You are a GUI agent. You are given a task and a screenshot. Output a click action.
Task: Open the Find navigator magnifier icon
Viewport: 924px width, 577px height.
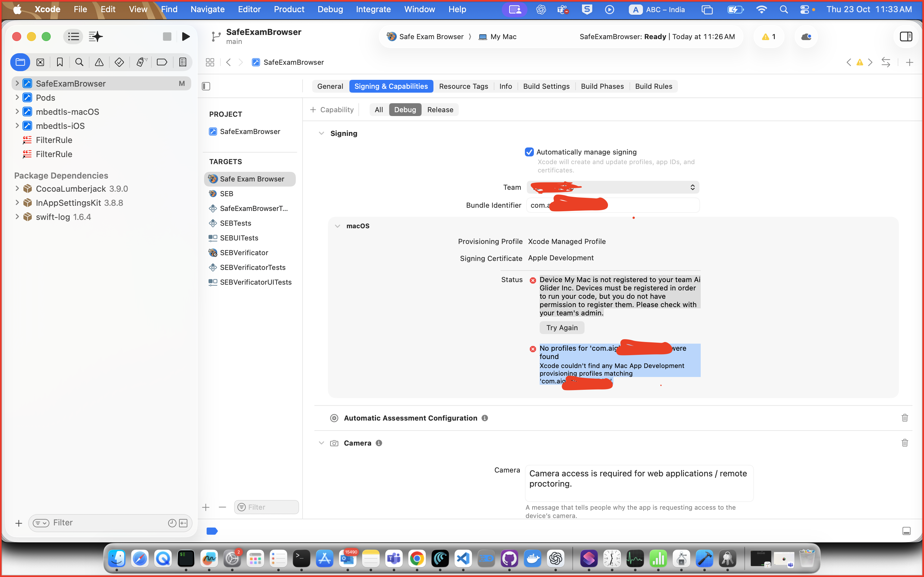pyautogui.click(x=79, y=62)
